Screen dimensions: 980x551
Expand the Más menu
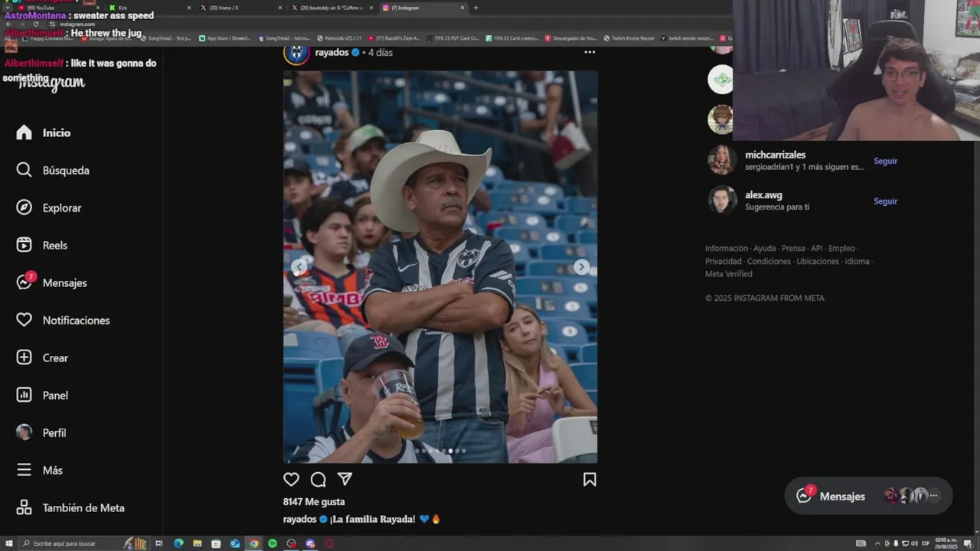(x=39, y=470)
